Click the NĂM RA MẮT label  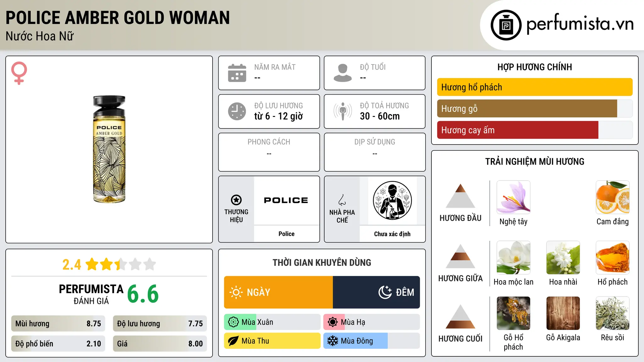tap(275, 67)
